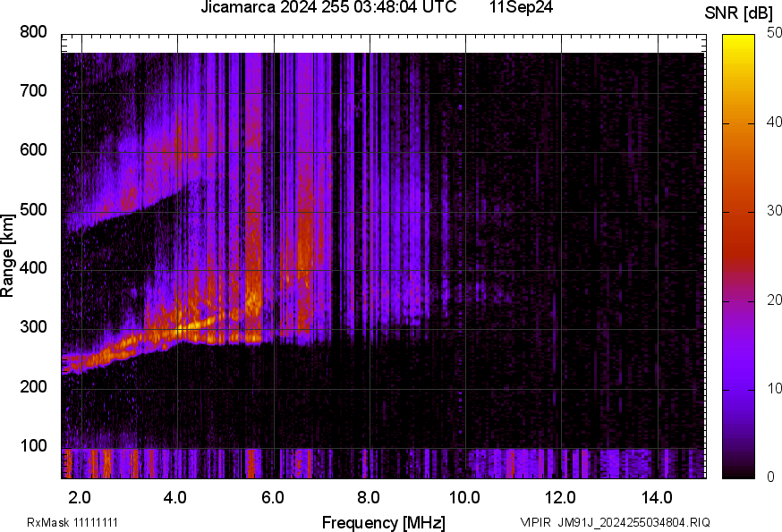Click the Range [km] axis label

pos(8,256)
